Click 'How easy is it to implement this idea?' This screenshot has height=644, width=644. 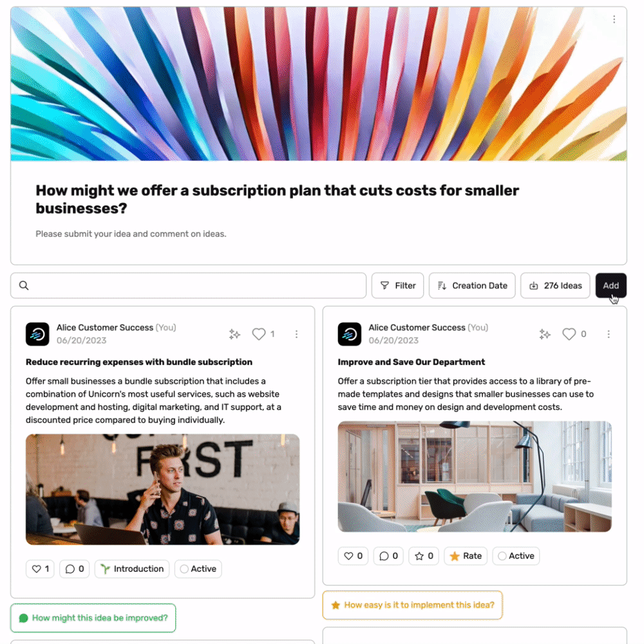[x=412, y=605]
